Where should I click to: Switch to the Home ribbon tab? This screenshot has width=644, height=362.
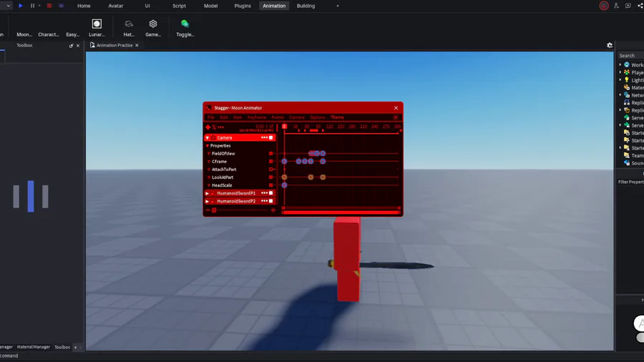point(84,6)
